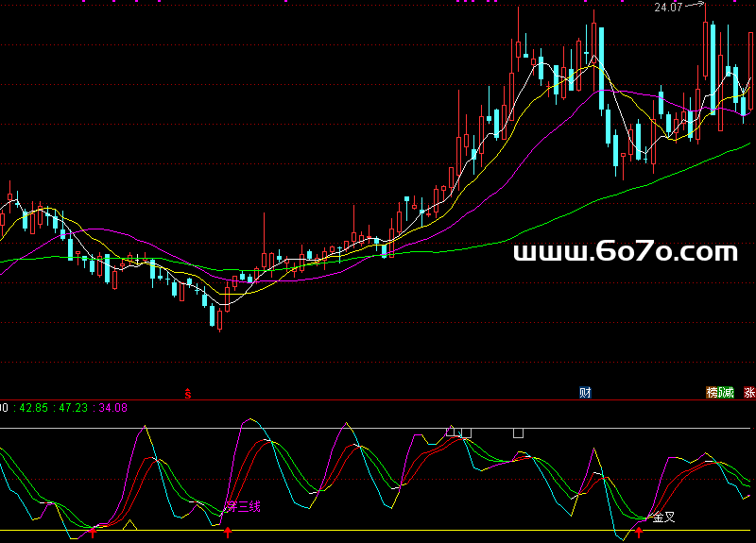The width and height of the screenshot is (756, 543).
Task: Click the red S marker above the indicator
Action: pos(187,392)
